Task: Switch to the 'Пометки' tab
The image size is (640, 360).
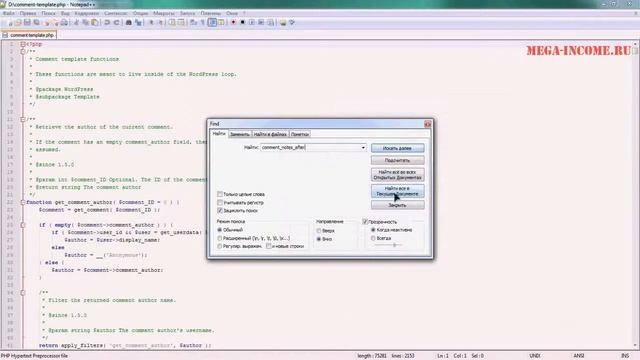Action: click(x=300, y=134)
